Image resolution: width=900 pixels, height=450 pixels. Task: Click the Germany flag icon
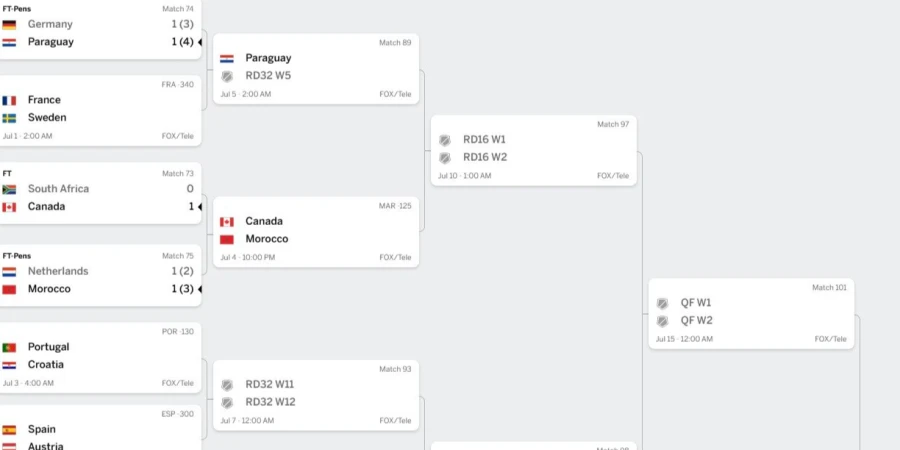(x=9, y=25)
